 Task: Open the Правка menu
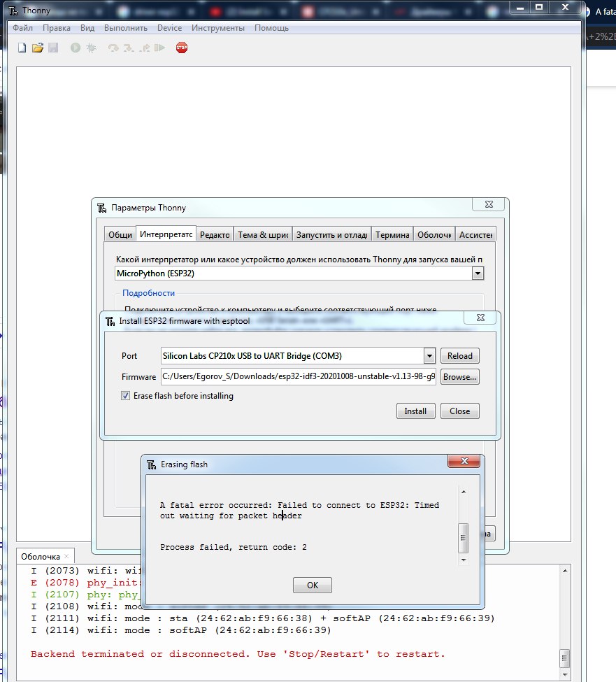(57, 28)
